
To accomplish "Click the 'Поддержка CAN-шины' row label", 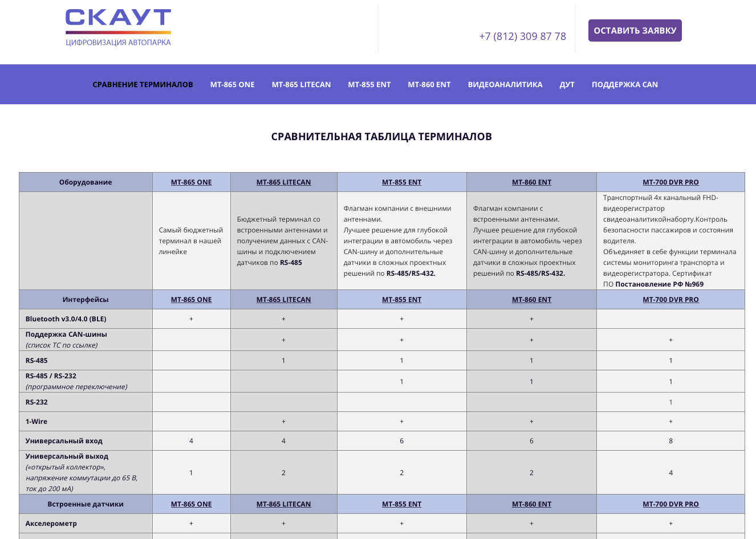I will (66, 334).
